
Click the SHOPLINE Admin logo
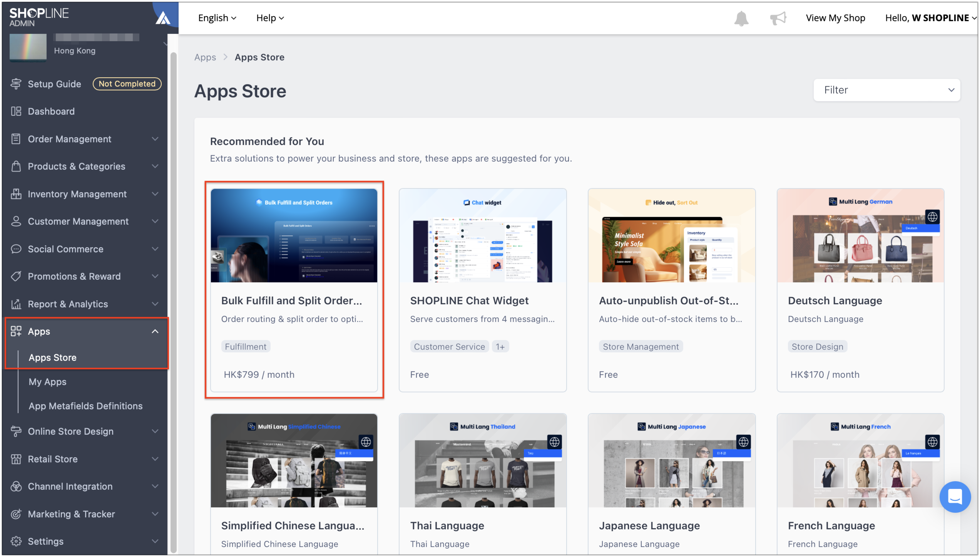(x=39, y=17)
